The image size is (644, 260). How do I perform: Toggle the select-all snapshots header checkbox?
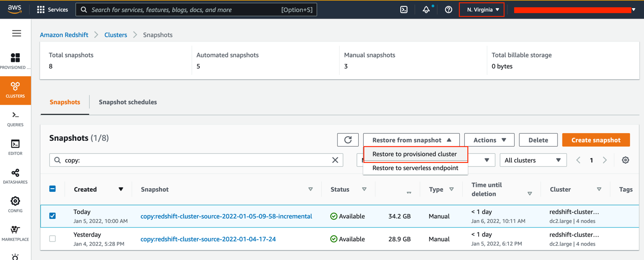(x=53, y=189)
